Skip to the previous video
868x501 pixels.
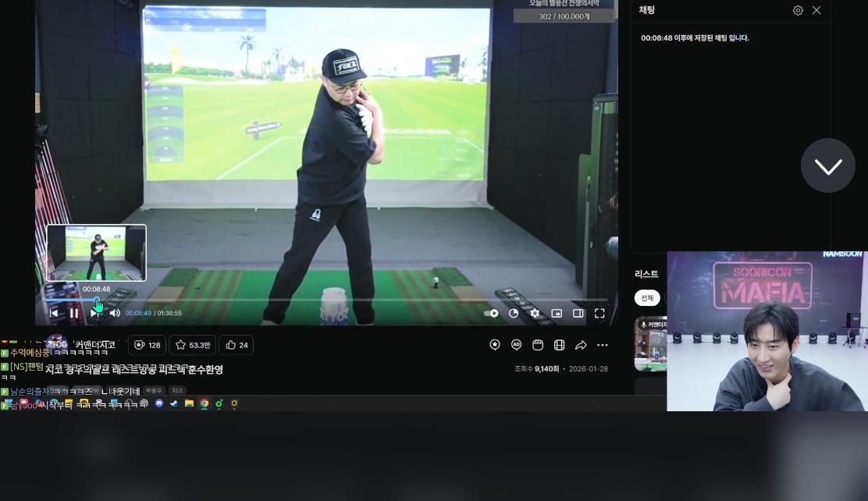pos(54,313)
